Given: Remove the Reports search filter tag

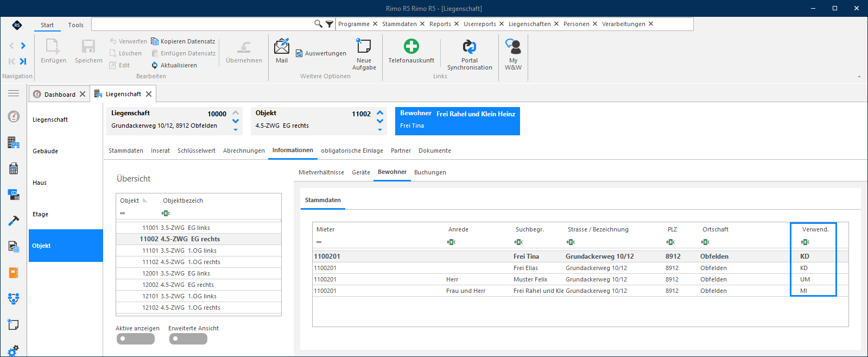Looking at the screenshot, I should point(457,24).
